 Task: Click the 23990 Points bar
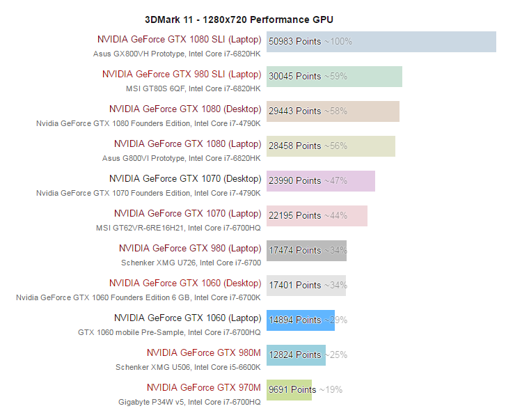point(321,181)
